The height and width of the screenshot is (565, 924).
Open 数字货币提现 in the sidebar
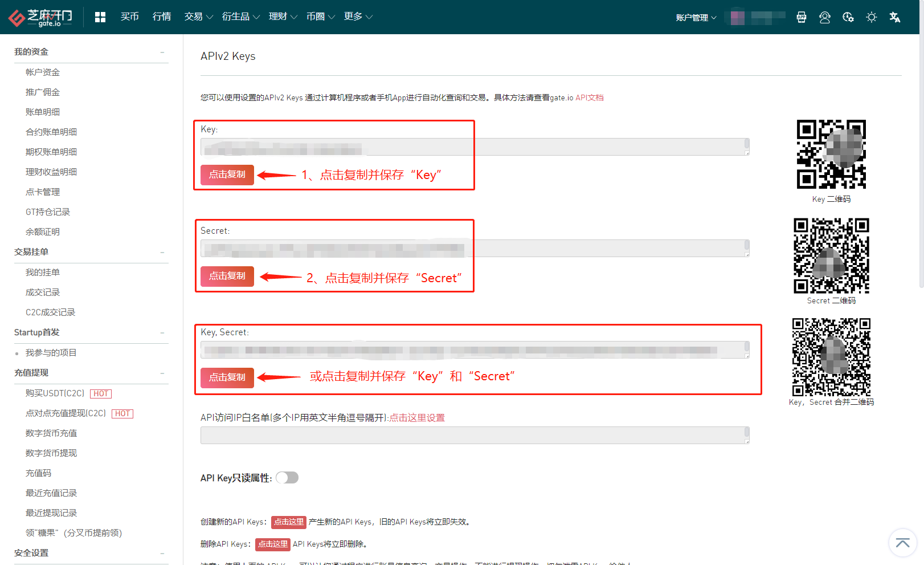51,453
